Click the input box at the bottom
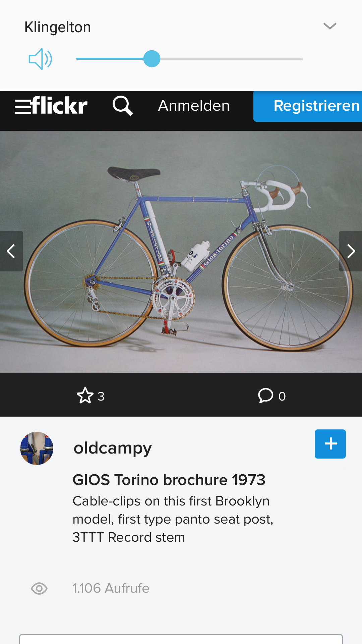This screenshot has width=362, height=644. [x=181, y=639]
